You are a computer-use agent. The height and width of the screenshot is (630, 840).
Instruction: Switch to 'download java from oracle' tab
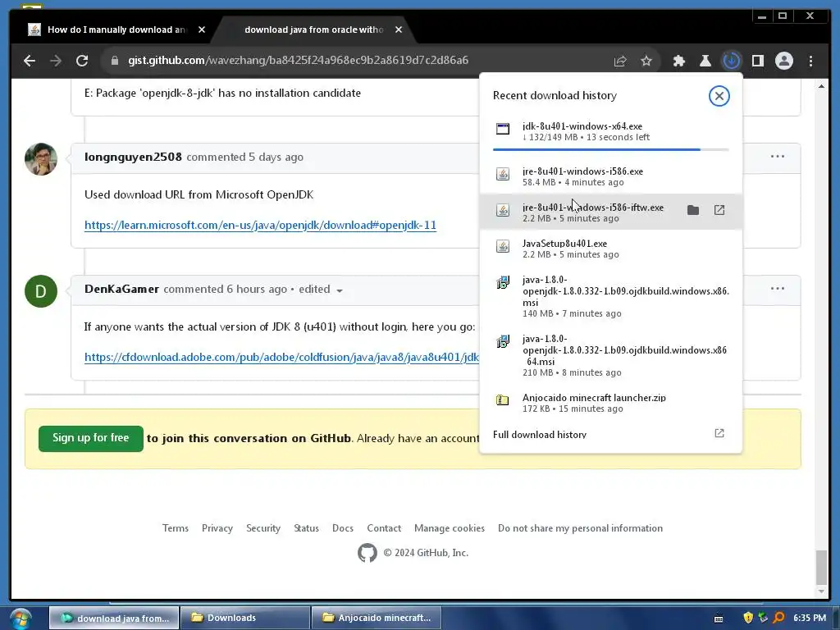click(x=313, y=30)
